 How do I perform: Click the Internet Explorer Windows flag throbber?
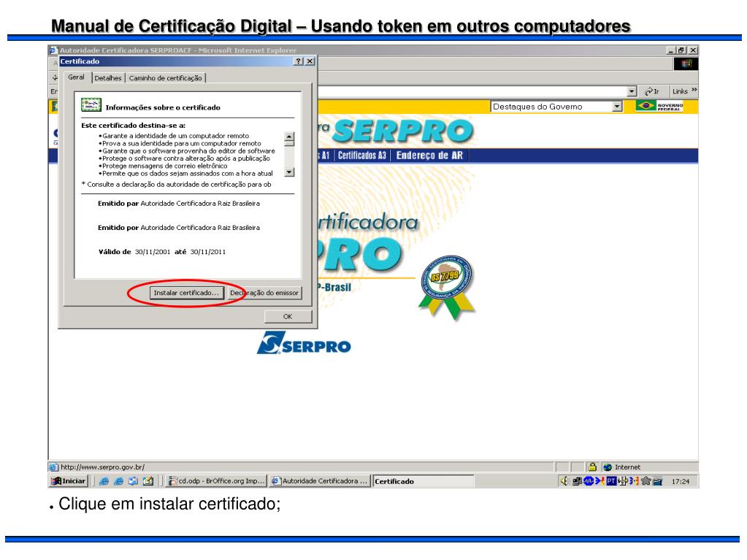pyautogui.click(x=686, y=64)
